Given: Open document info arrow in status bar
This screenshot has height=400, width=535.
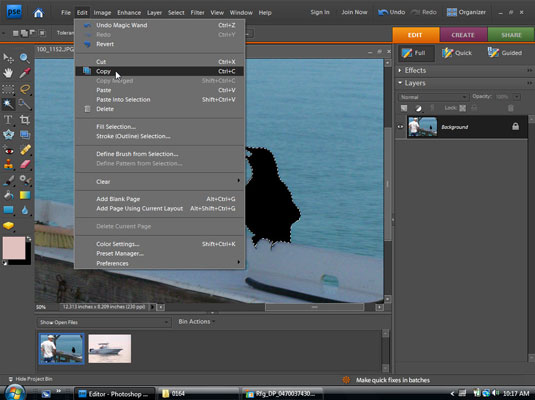Looking at the screenshot, I should tap(153, 307).
